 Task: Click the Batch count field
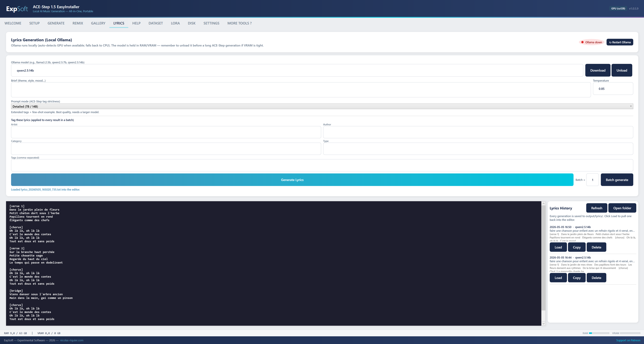pos(592,180)
